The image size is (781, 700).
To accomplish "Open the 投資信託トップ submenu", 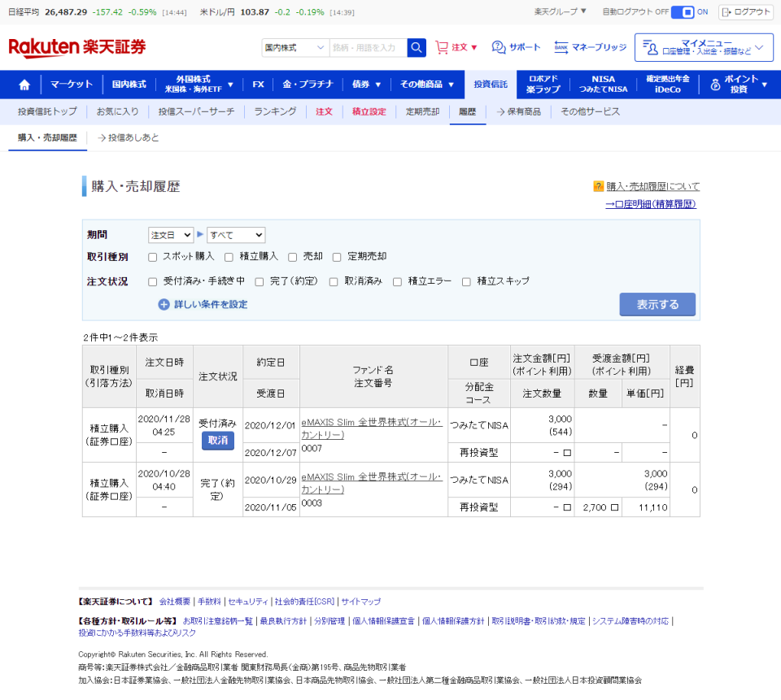I will pyautogui.click(x=47, y=111).
